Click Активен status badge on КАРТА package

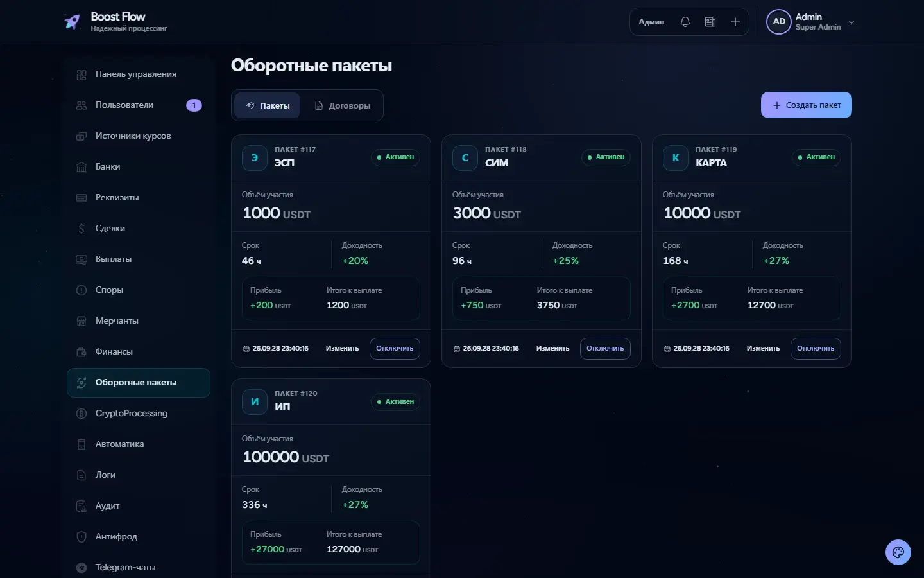tap(816, 157)
